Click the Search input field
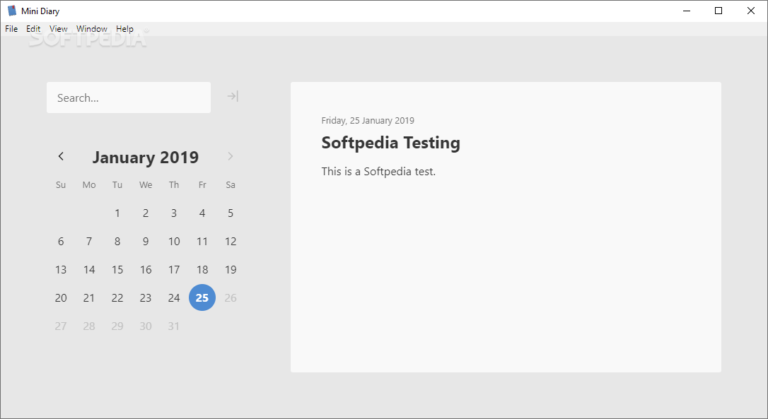Viewport: 768px width, 419px height. (128, 98)
